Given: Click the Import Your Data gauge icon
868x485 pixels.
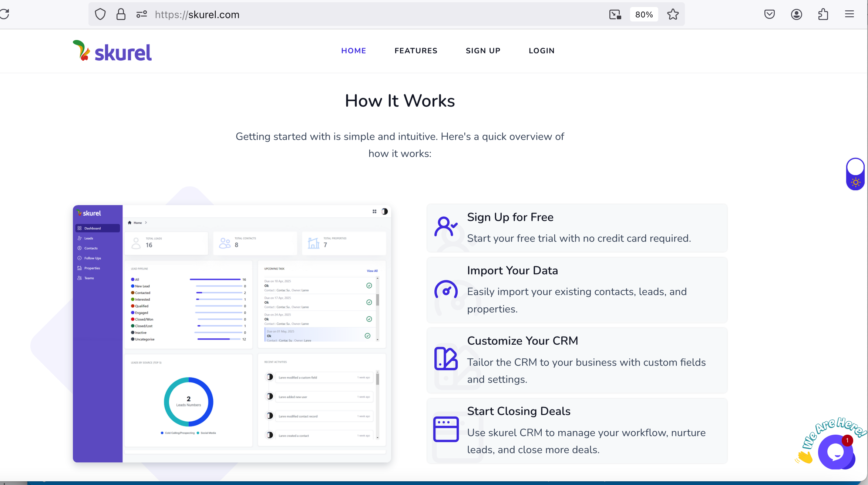Looking at the screenshot, I should (446, 290).
